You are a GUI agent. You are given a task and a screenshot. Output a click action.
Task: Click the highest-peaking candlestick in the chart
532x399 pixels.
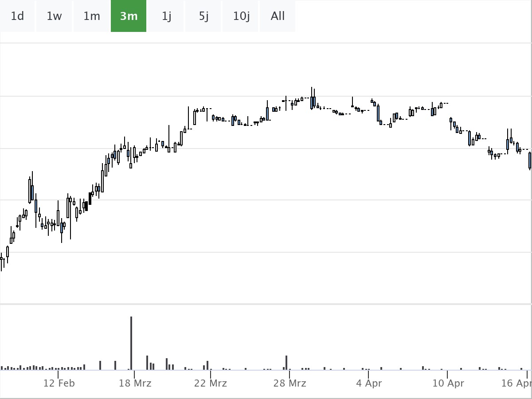(312, 102)
